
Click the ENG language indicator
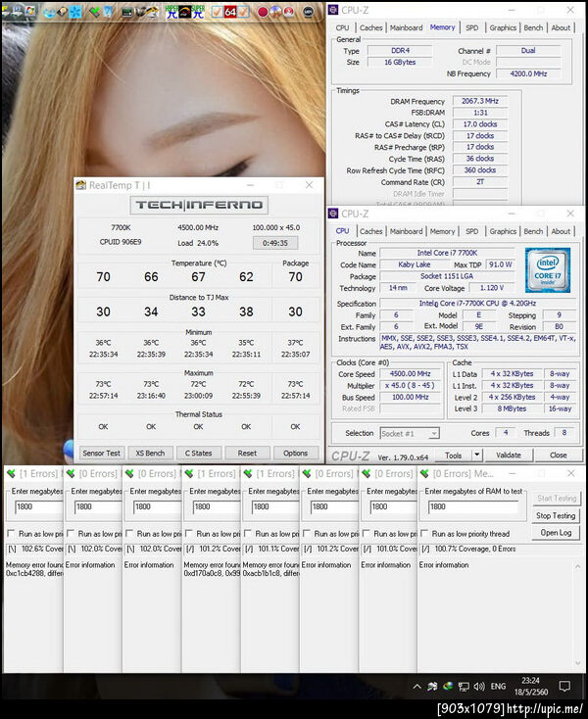[x=498, y=687]
